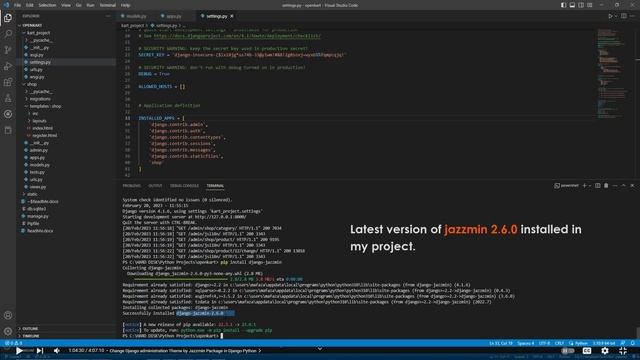Open the Selection menu

click(47, 5)
